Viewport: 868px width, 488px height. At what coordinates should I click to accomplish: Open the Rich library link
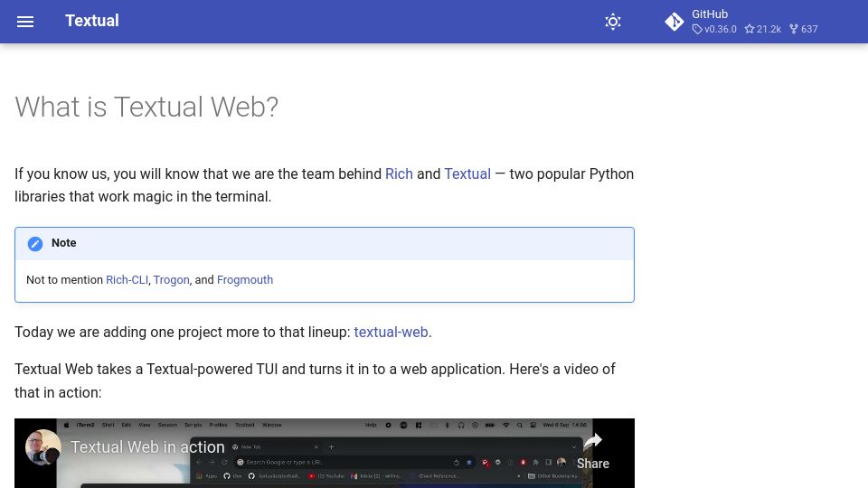(x=399, y=174)
